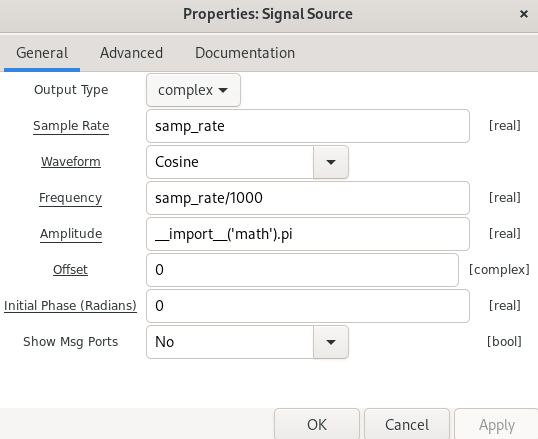This screenshot has width=538, height=439.
Task: Open the Advanced tab
Action: pyautogui.click(x=131, y=53)
